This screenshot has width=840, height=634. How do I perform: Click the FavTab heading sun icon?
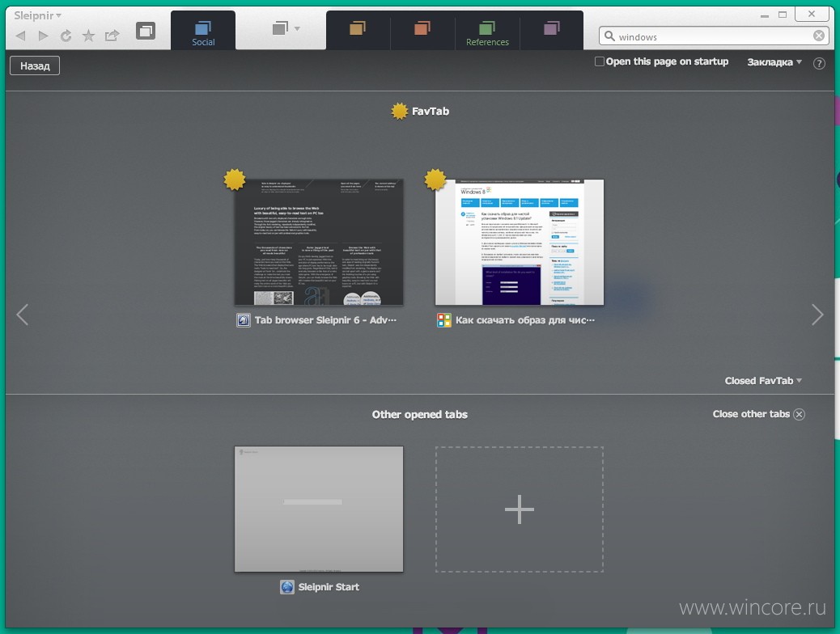click(399, 111)
